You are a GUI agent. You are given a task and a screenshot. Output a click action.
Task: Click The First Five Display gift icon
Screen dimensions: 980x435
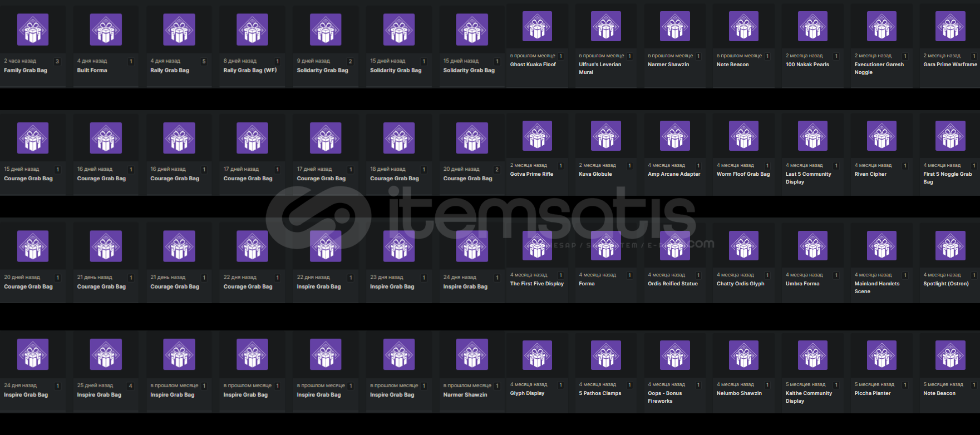point(537,245)
